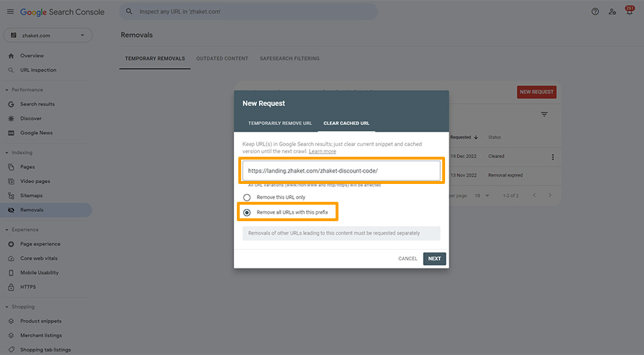Screen dimensions: 644x355
Task: Click the Sitemaps icon
Action: (x=11, y=196)
